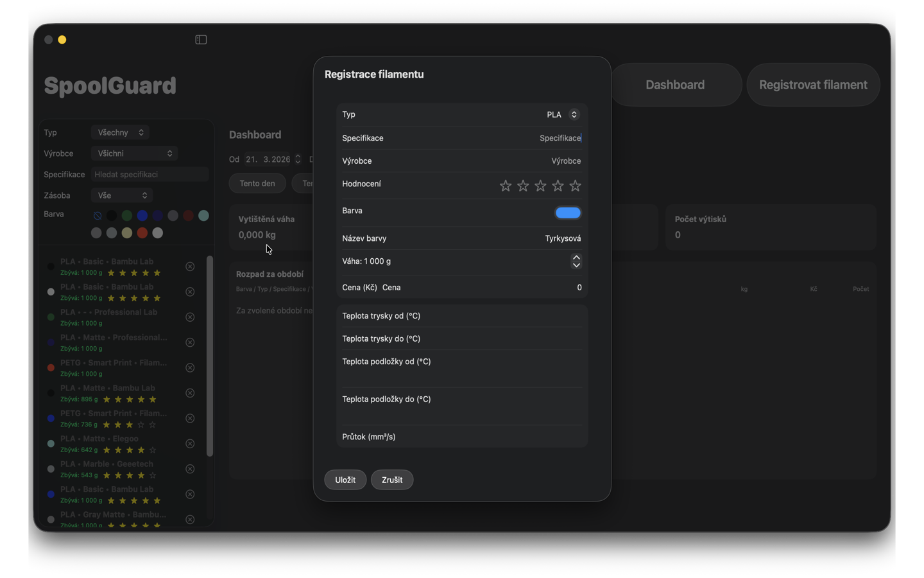Click the fifth star in Hodnocení
Viewport: 924px width, 578px height.
coord(575,186)
